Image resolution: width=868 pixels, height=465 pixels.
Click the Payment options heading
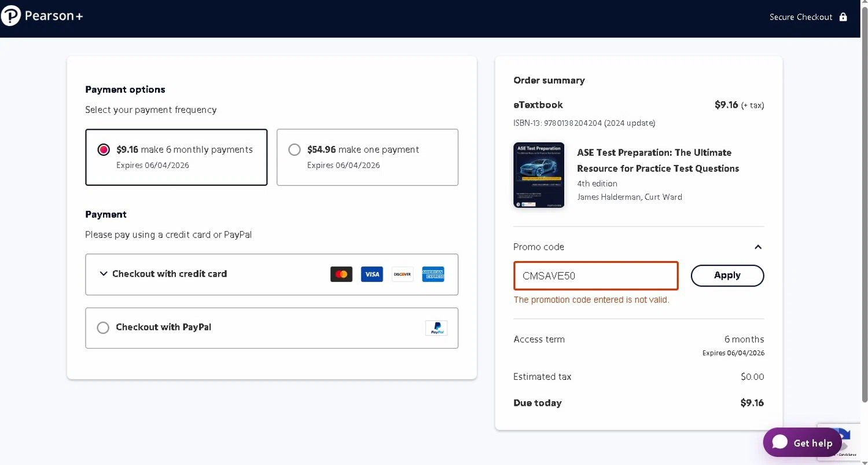pyautogui.click(x=125, y=90)
